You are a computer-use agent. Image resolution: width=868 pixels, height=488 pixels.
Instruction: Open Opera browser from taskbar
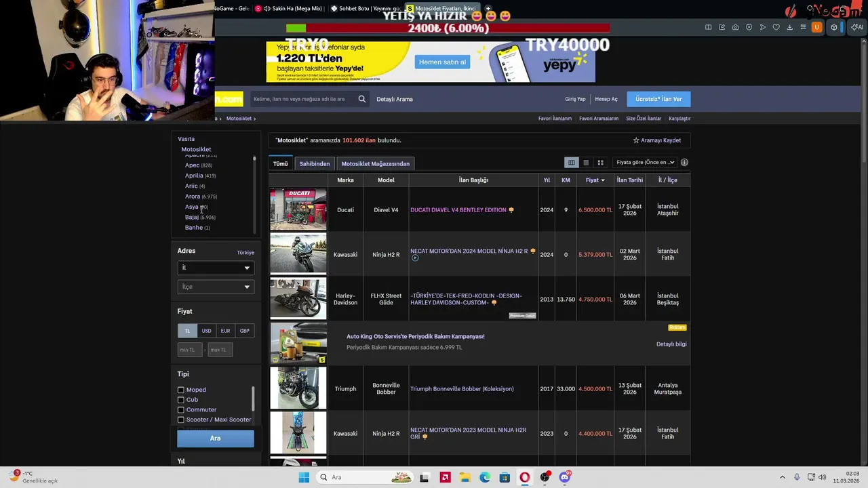[x=524, y=477]
